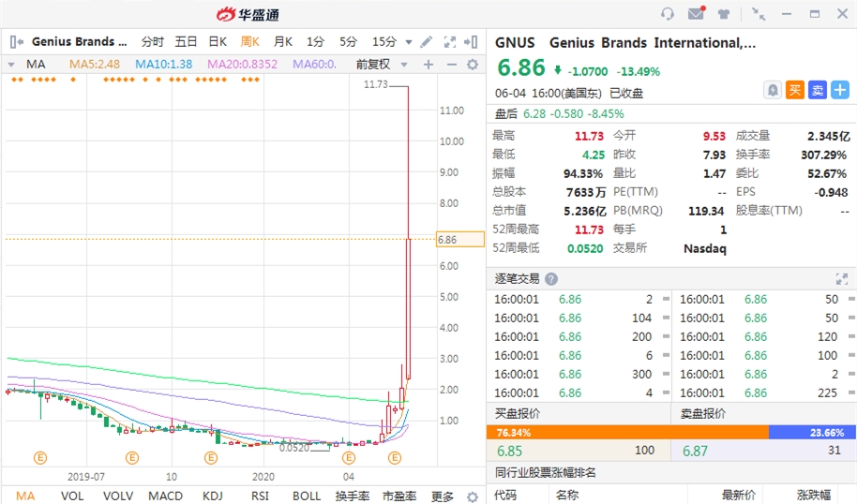This screenshot has height=504, width=857.
Task: Select RSI indicator tab
Action: 260,496
